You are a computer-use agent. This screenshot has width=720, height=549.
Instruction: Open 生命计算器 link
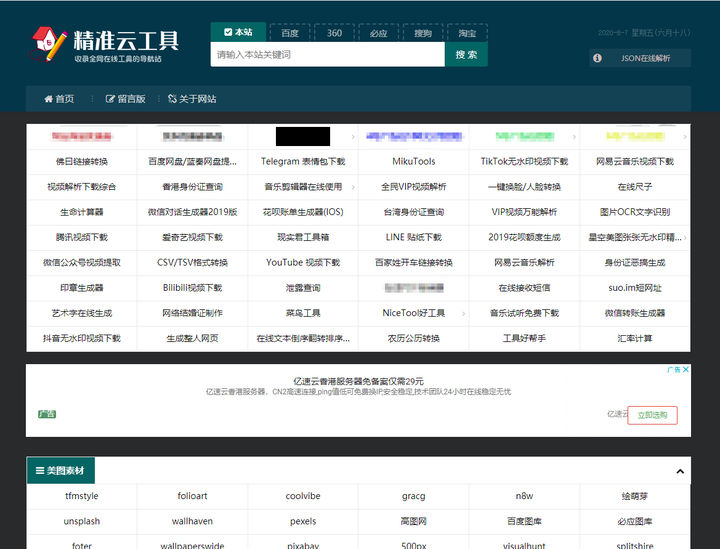(x=82, y=212)
